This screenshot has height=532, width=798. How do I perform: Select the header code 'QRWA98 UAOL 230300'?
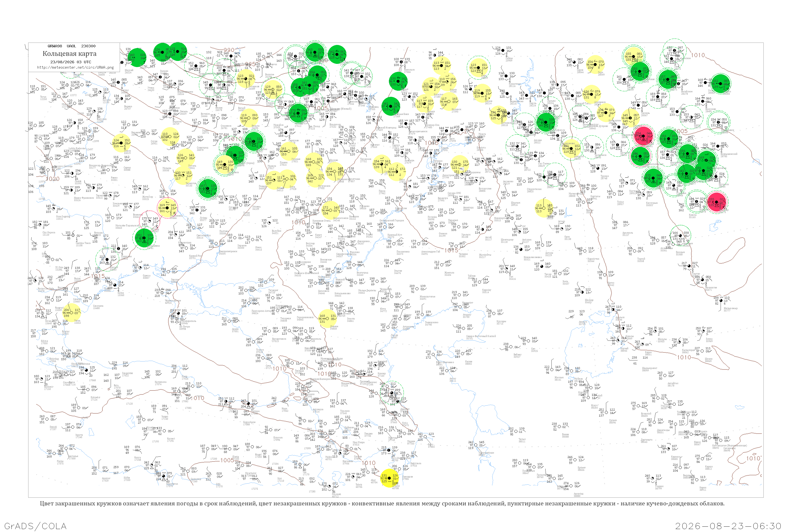71,46
